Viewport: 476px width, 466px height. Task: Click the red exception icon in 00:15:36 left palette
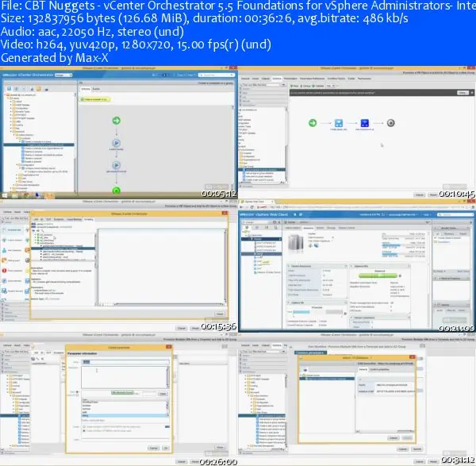4,271
